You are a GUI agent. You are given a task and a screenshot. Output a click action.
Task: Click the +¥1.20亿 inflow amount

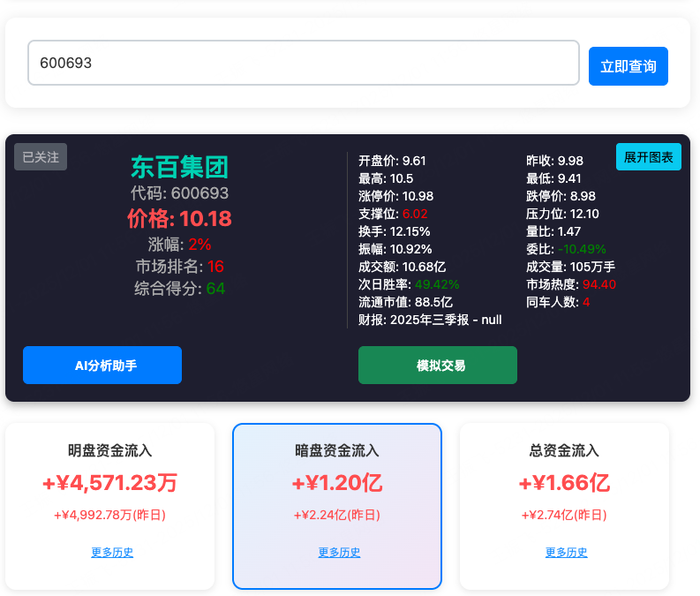pos(337,483)
